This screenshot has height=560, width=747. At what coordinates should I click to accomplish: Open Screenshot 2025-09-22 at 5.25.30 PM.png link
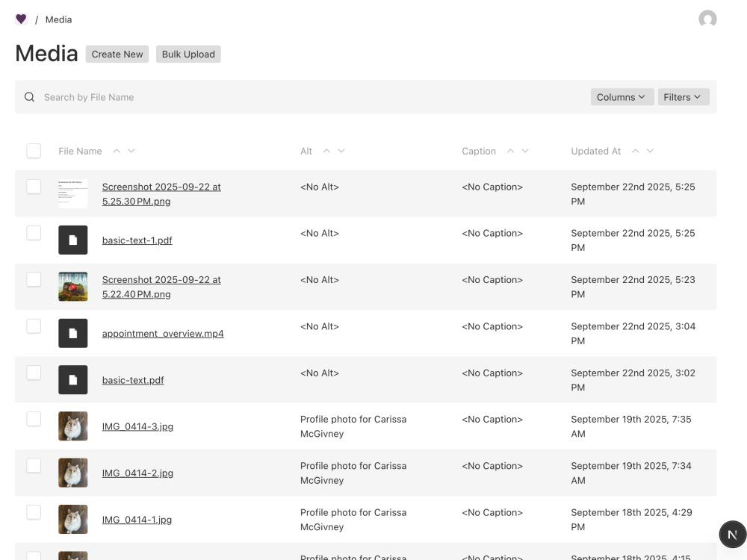click(161, 194)
